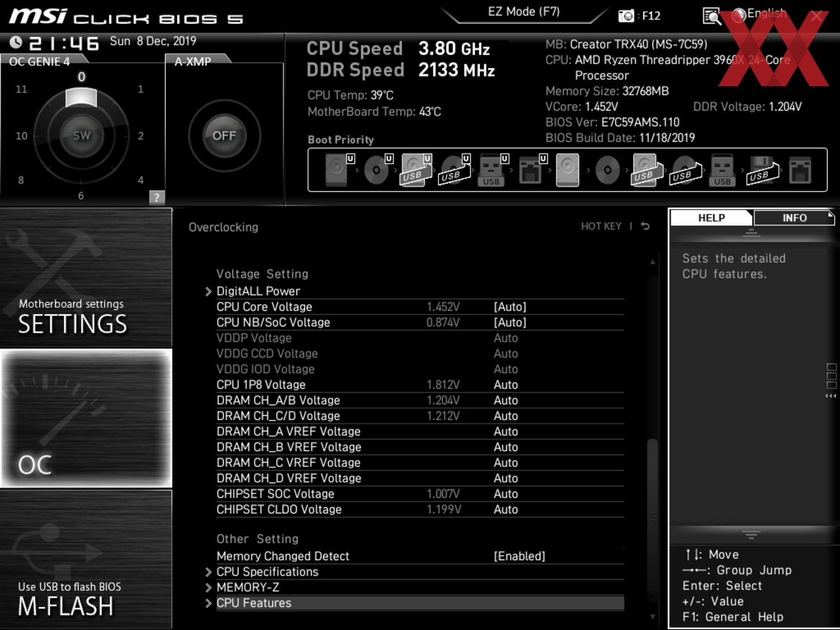Image resolution: width=840 pixels, height=630 pixels.
Task: Select the CHIPSET CLDO Voltage row
Action: tap(420, 509)
